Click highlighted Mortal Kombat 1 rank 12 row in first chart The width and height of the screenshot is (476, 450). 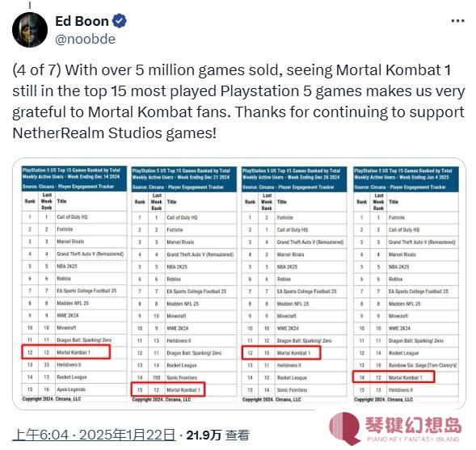coord(66,352)
